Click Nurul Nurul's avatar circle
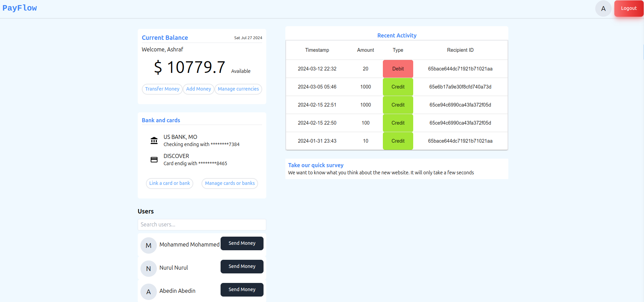 click(x=148, y=269)
